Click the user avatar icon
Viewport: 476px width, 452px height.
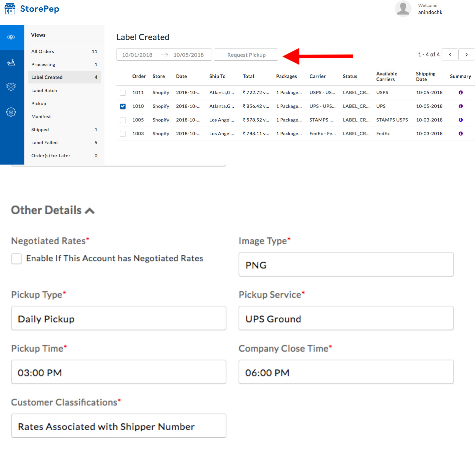click(x=403, y=9)
